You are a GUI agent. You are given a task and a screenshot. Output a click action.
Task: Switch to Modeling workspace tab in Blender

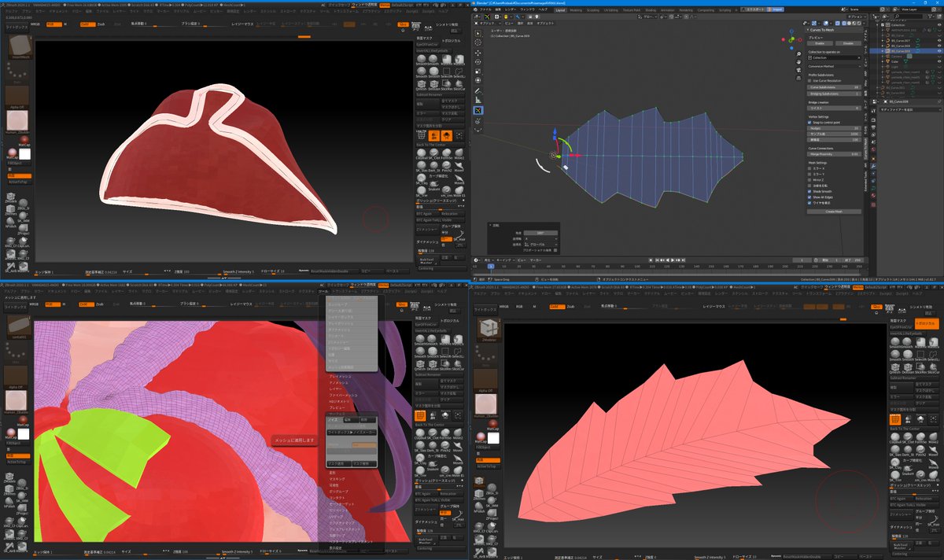coord(576,10)
